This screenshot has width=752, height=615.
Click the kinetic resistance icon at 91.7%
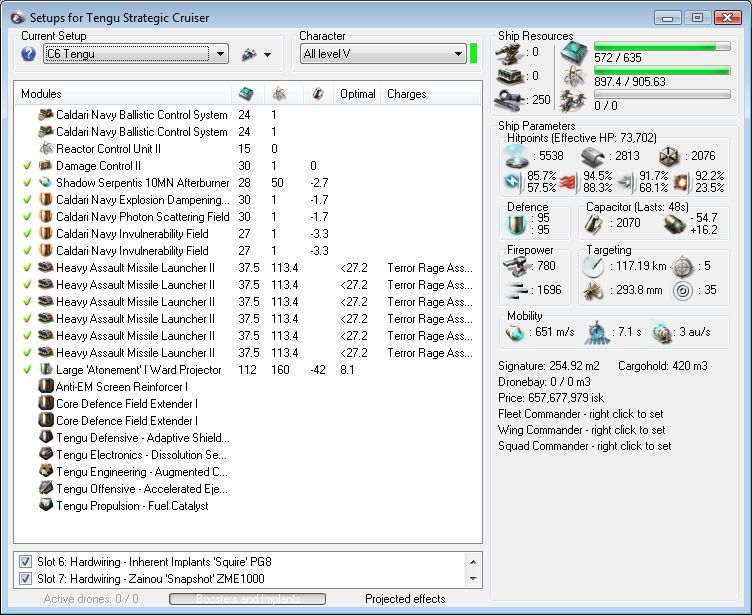pos(625,182)
